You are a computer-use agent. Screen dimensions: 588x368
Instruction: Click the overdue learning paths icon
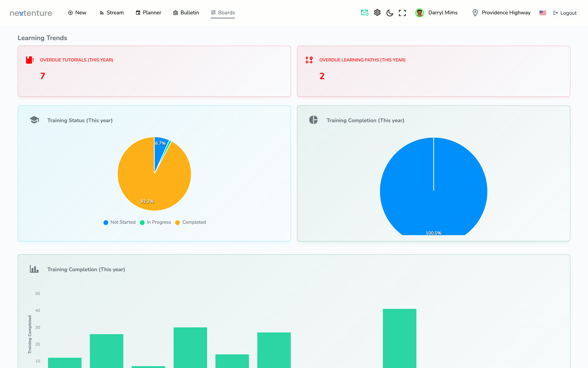309,60
